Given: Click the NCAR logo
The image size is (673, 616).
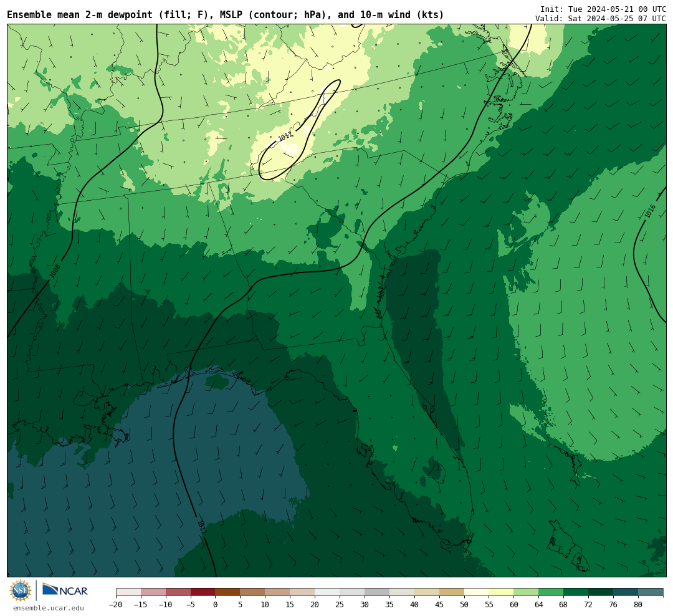Looking at the screenshot, I should click(x=65, y=590).
